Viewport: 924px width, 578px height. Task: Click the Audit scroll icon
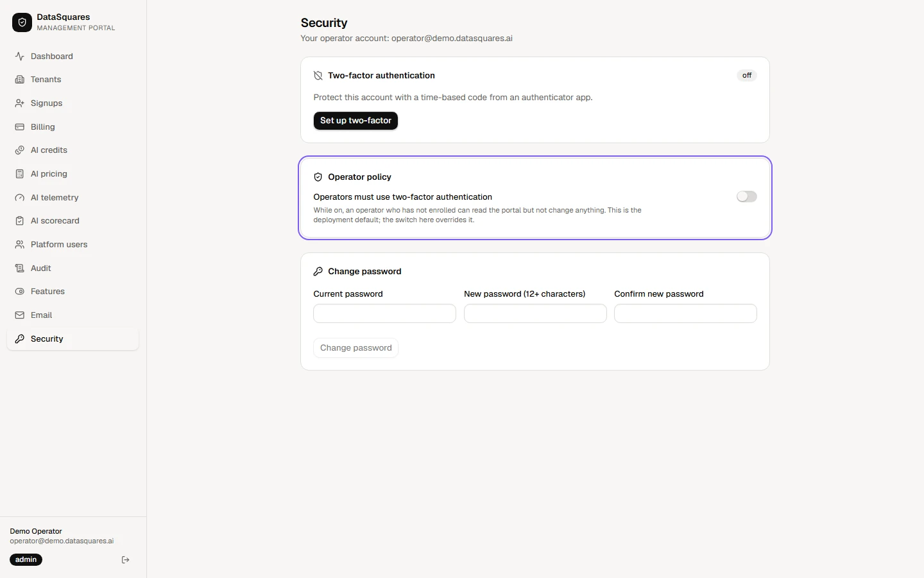20,268
